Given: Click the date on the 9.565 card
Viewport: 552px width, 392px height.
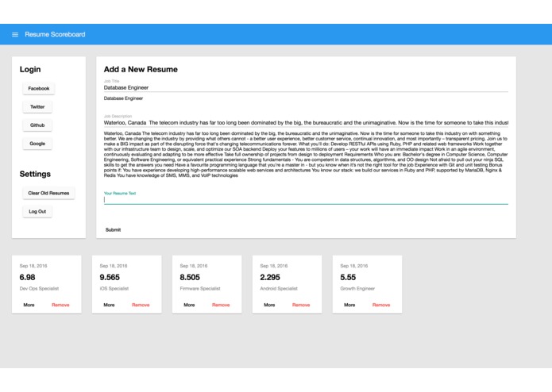Looking at the screenshot, I should pos(114,266).
